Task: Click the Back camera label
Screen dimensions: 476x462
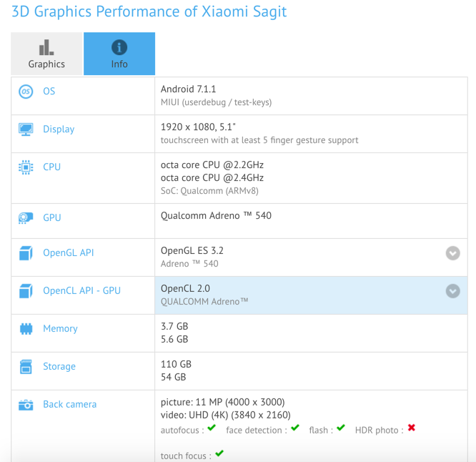Action: point(70,404)
